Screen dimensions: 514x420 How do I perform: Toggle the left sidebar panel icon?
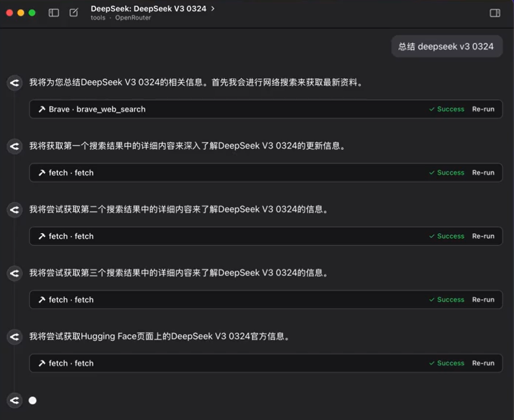tap(54, 13)
